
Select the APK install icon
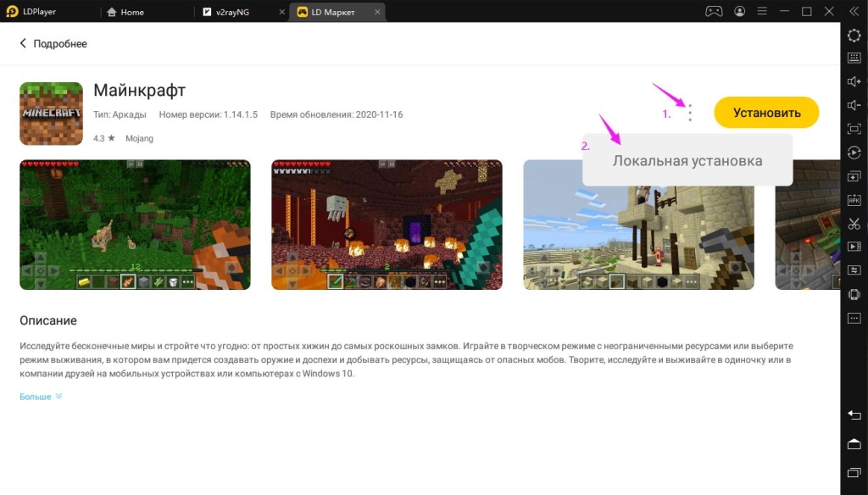[x=854, y=200]
